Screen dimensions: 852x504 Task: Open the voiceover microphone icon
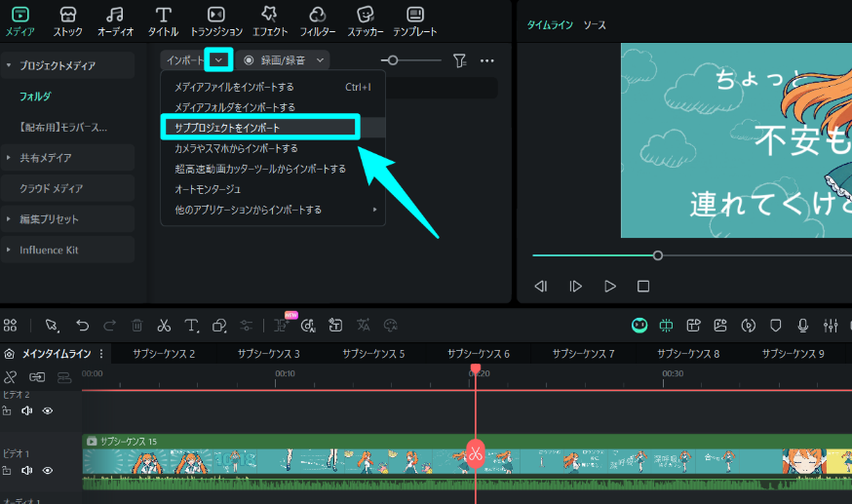tap(802, 326)
